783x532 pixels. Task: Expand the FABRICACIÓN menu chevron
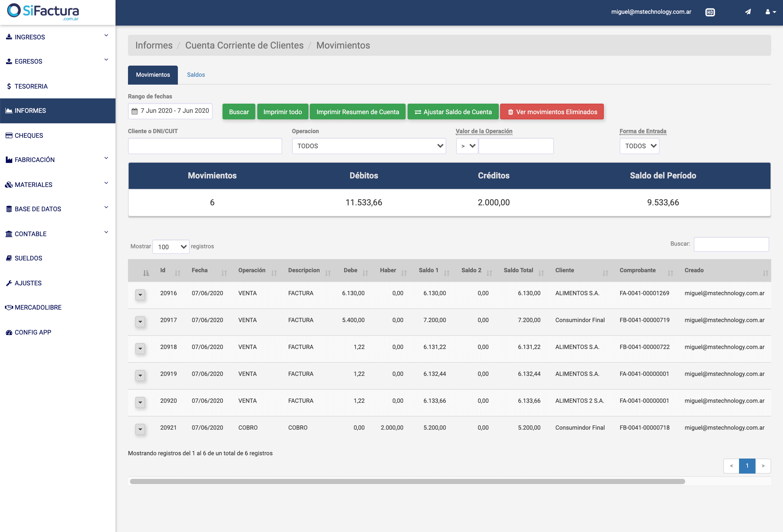pos(106,158)
